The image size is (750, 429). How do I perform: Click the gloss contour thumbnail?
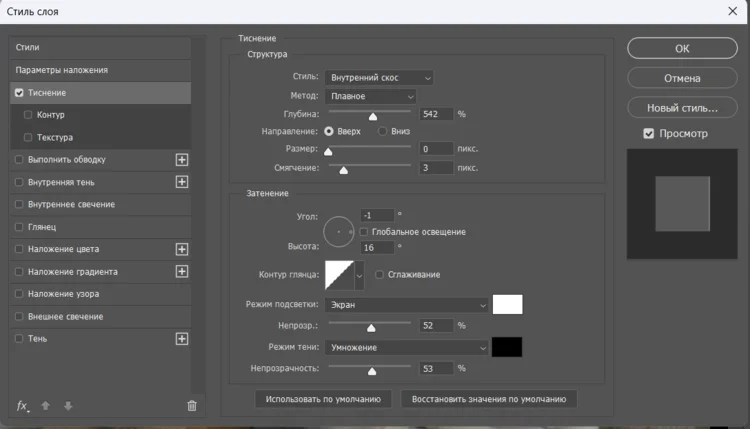point(340,275)
